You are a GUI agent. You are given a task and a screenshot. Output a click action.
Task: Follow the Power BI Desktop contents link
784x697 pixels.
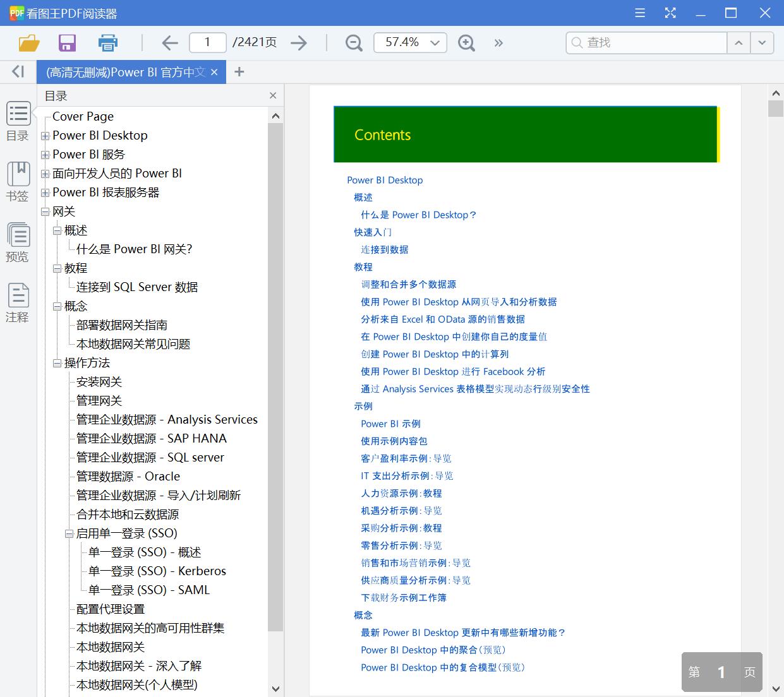pyautogui.click(x=385, y=180)
